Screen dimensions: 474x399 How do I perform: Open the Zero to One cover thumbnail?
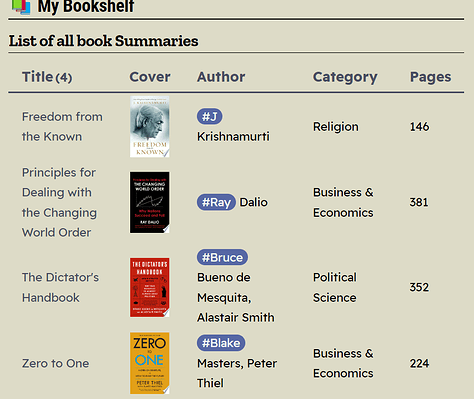(x=150, y=363)
